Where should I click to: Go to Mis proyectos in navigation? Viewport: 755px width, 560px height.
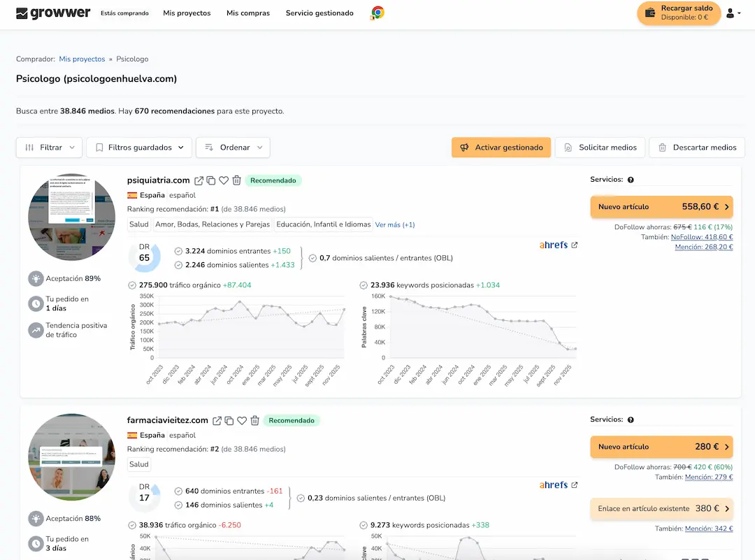(x=187, y=13)
